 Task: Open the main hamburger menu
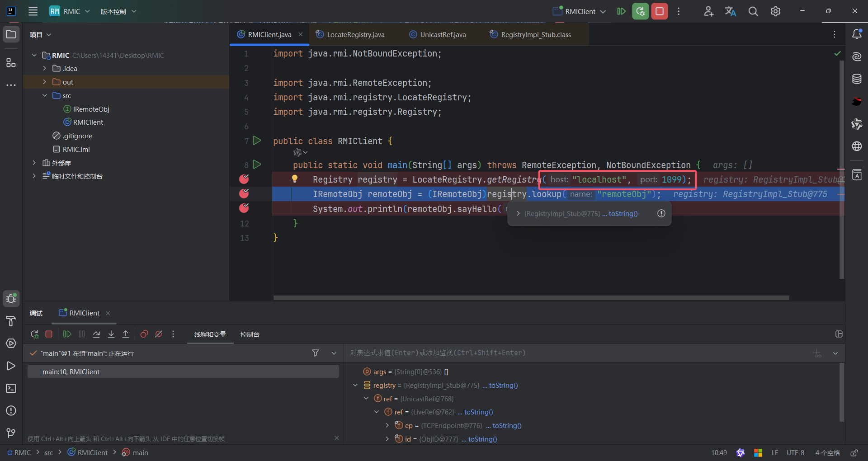33,11
